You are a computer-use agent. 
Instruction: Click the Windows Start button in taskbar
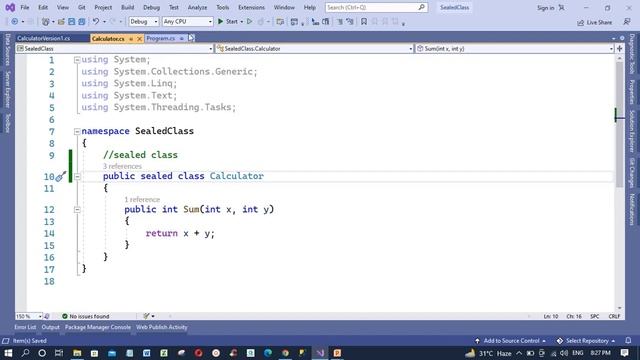pyautogui.click(x=8, y=353)
